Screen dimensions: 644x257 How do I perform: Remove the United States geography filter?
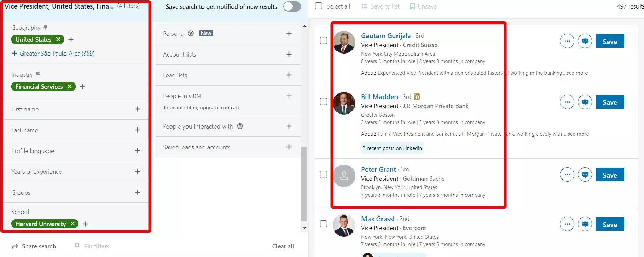58,39
